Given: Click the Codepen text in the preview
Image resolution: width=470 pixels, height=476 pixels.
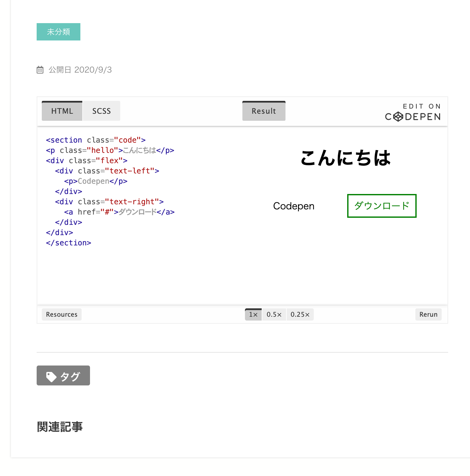Looking at the screenshot, I should click(x=294, y=206).
